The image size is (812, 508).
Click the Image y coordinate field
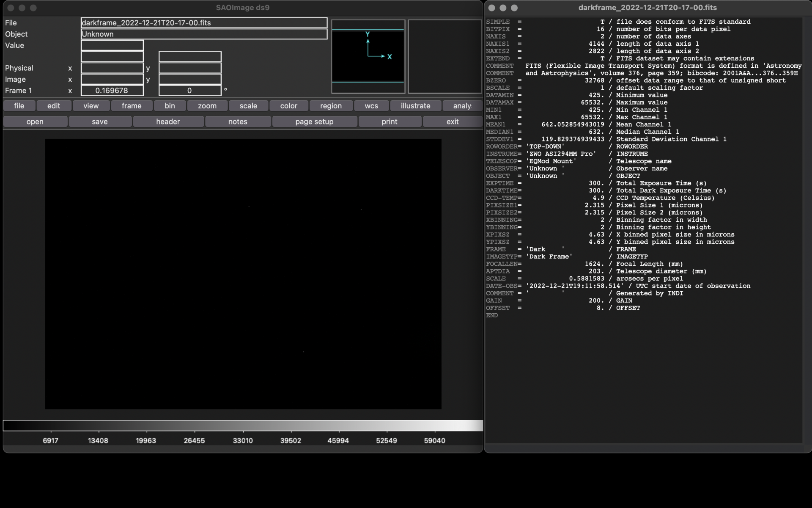(x=190, y=79)
